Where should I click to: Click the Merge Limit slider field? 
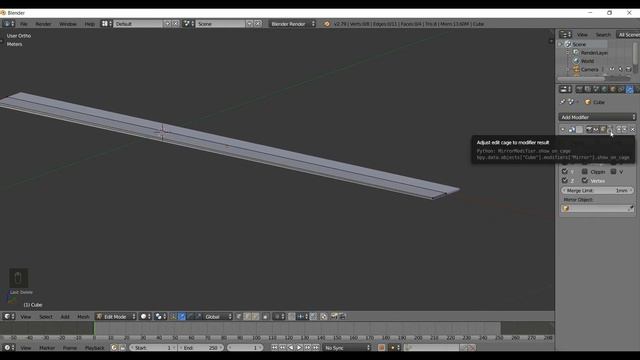(x=597, y=191)
